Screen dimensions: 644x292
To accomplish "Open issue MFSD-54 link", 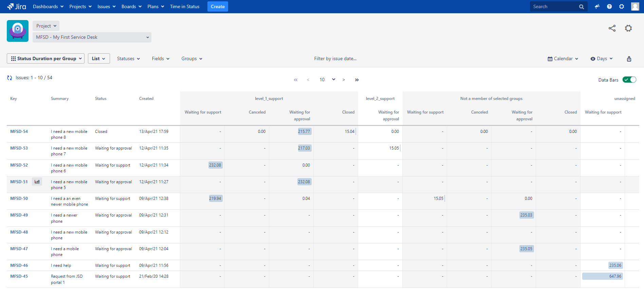I will pyautogui.click(x=19, y=132).
